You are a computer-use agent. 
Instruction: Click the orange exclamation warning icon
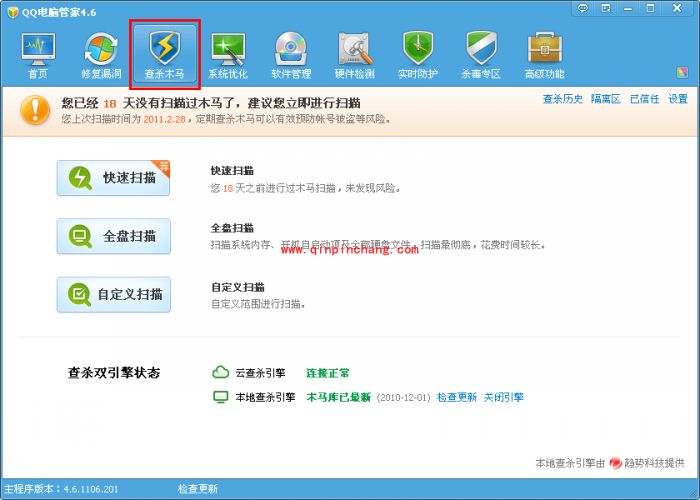(35, 110)
